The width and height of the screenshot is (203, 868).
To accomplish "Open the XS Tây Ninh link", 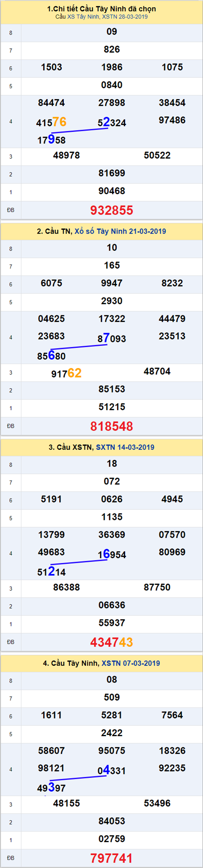I will click(x=83, y=17).
